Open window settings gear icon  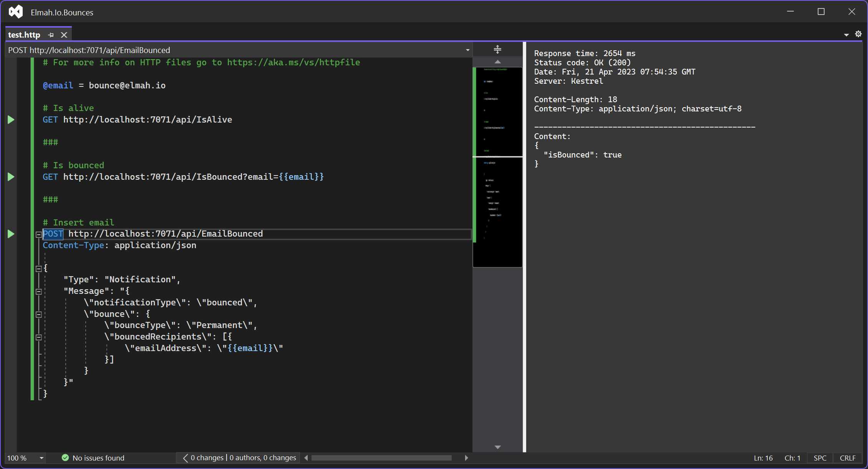click(858, 34)
